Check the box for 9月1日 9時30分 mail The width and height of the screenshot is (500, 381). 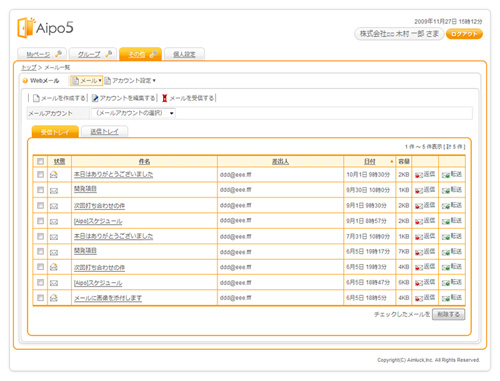[40, 205]
